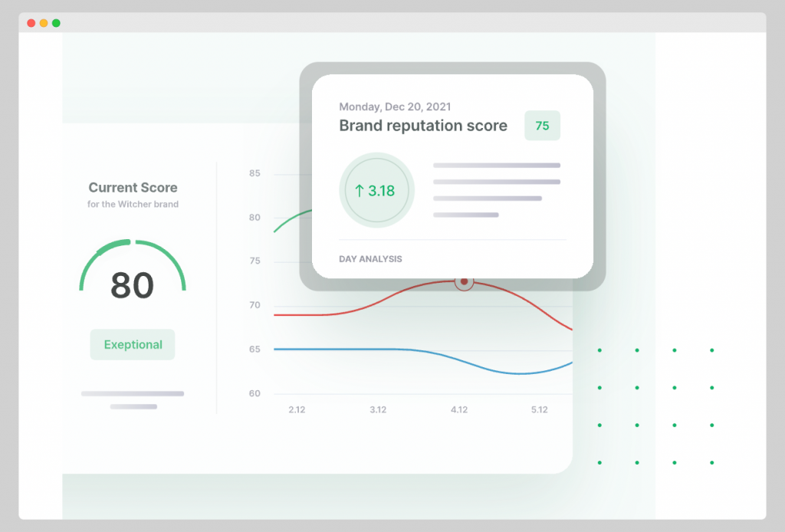This screenshot has width=785, height=532.
Task: Click the Monday, Dec 20, 2021 date
Action: point(395,107)
